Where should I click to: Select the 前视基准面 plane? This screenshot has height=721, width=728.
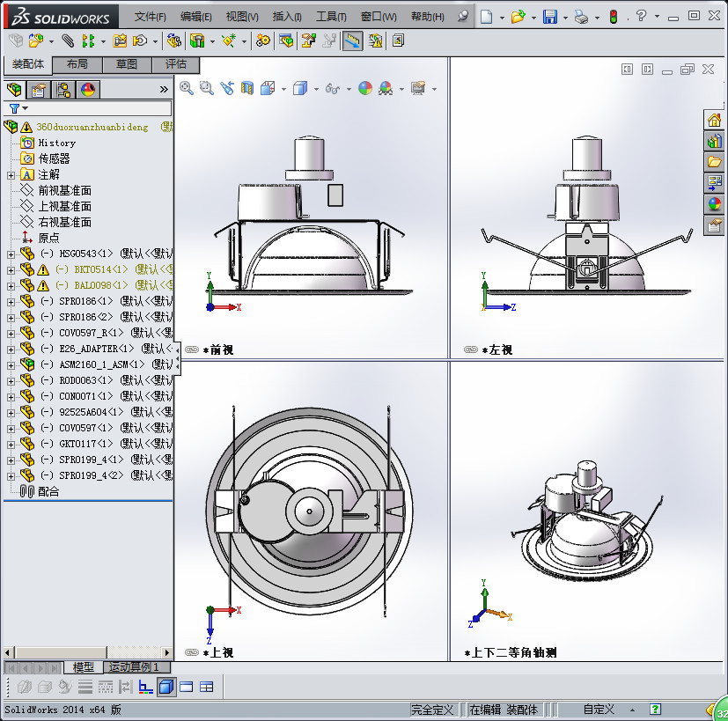[64, 190]
